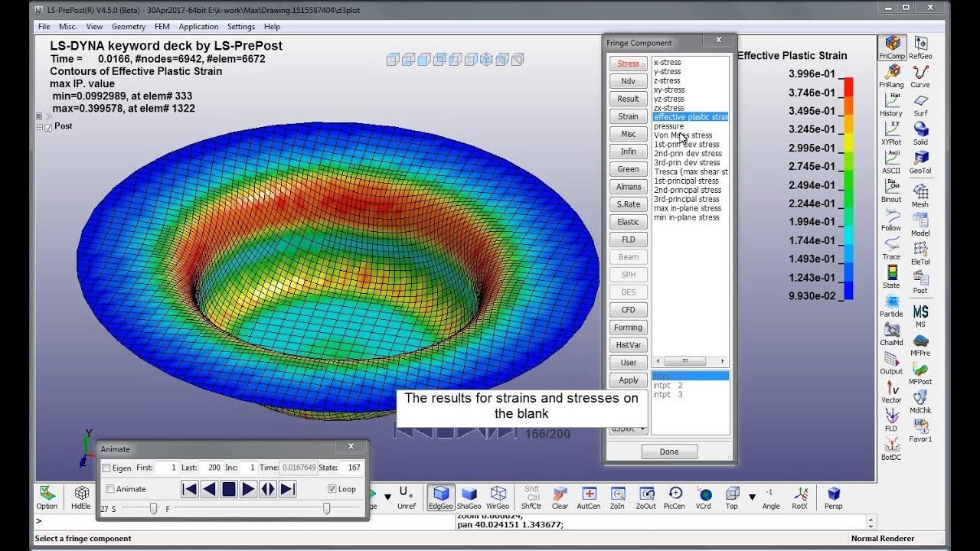Image resolution: width=980 pixels, height=551 pixels.
Task: Open the History plot tool
Action: (891, 104)
